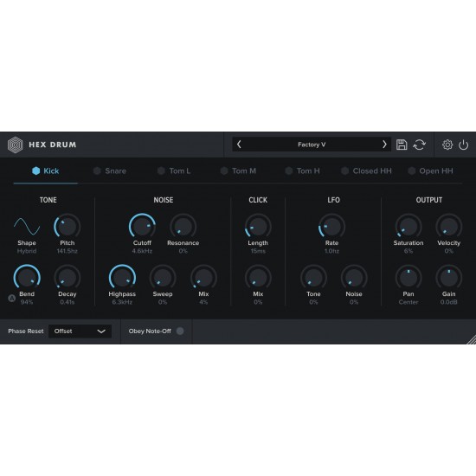Click the Highpass value 6.3kHz
Viewport: 476px width, 476px height.
click(122, 302)
